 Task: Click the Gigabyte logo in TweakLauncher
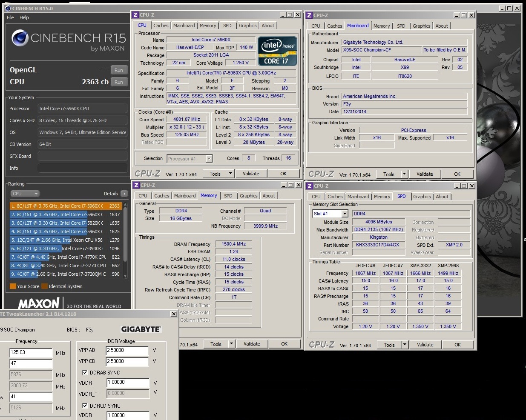(x=141, y=329)
